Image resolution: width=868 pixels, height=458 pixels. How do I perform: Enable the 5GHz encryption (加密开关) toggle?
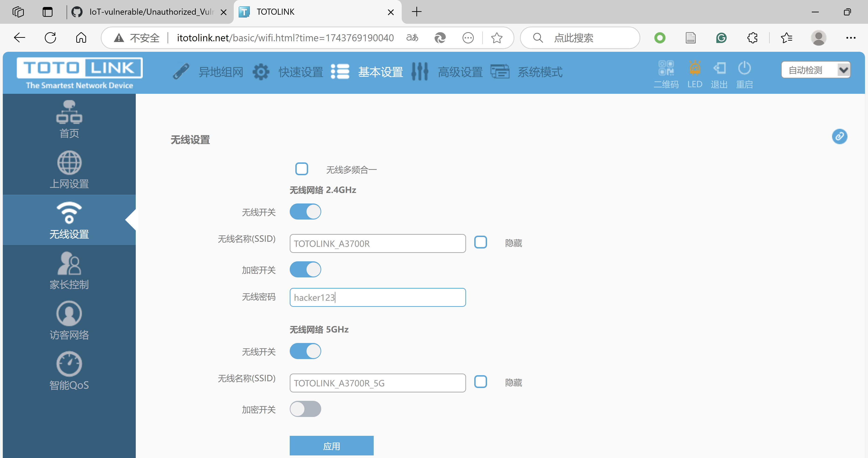305,409
